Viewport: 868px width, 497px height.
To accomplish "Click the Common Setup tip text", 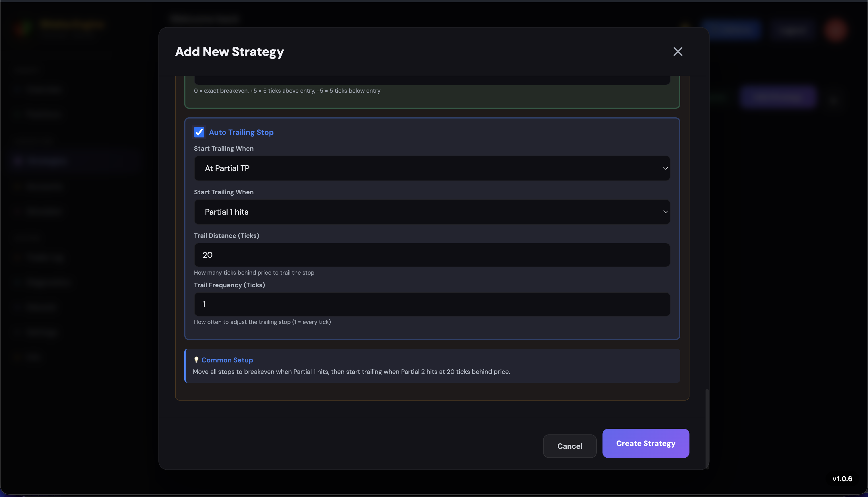I will [x=351, y=372].
